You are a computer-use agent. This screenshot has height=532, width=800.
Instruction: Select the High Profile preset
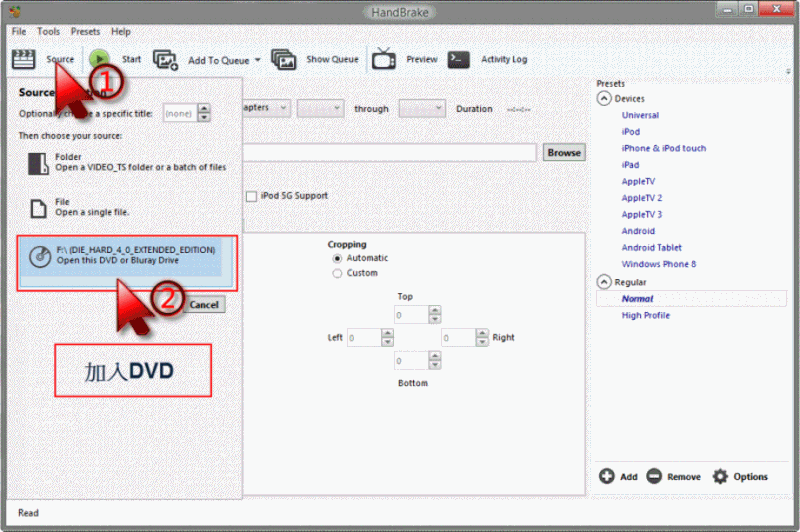pyautogui.click(x=645, y=315)
